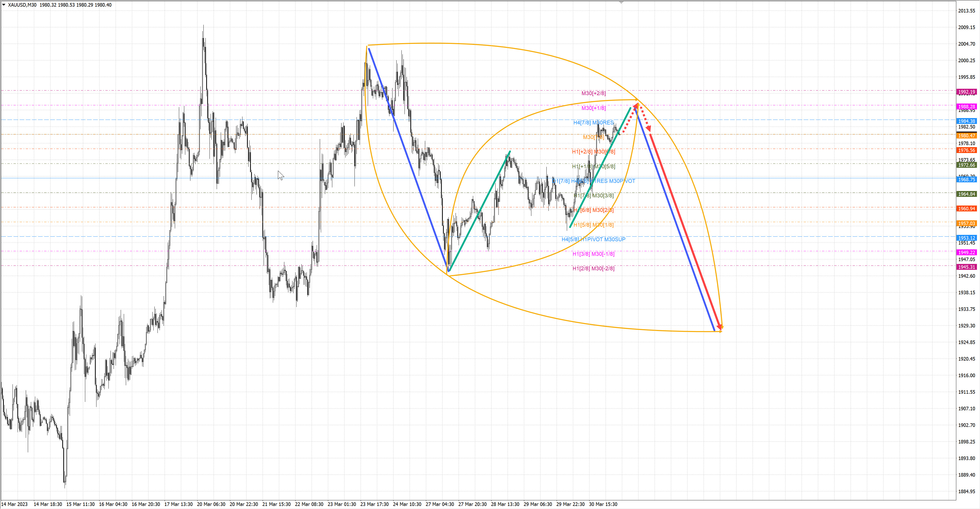The width and height of the screenshot is (980, 509).
Task: Select the H1[5/8] M30[1/8] orange label
Action: tap(593, 225)
